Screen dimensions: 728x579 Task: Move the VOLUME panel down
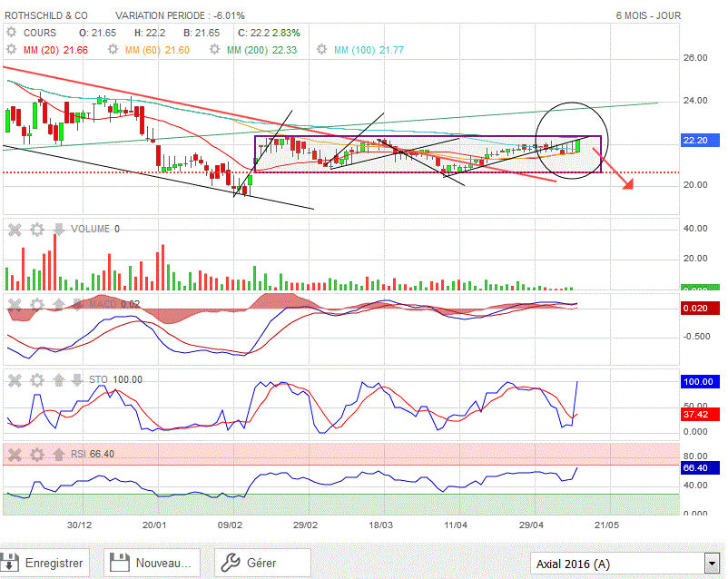tap(59, 229)
